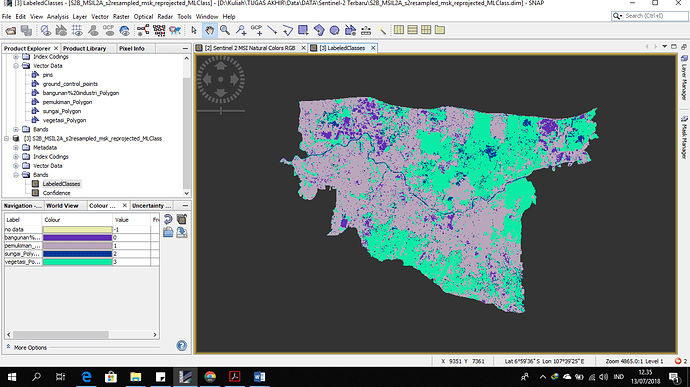Open the colour manipulation help icon
This screenshot has height=387, width=690.
182,346
